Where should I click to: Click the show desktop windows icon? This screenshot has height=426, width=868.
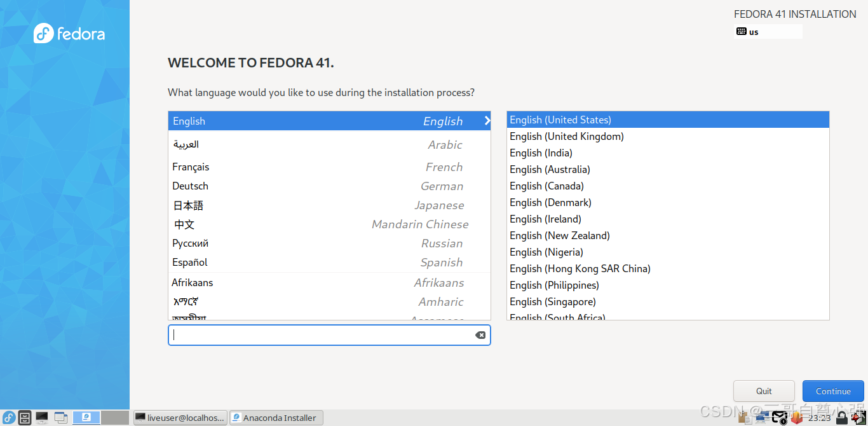point(61,418)
